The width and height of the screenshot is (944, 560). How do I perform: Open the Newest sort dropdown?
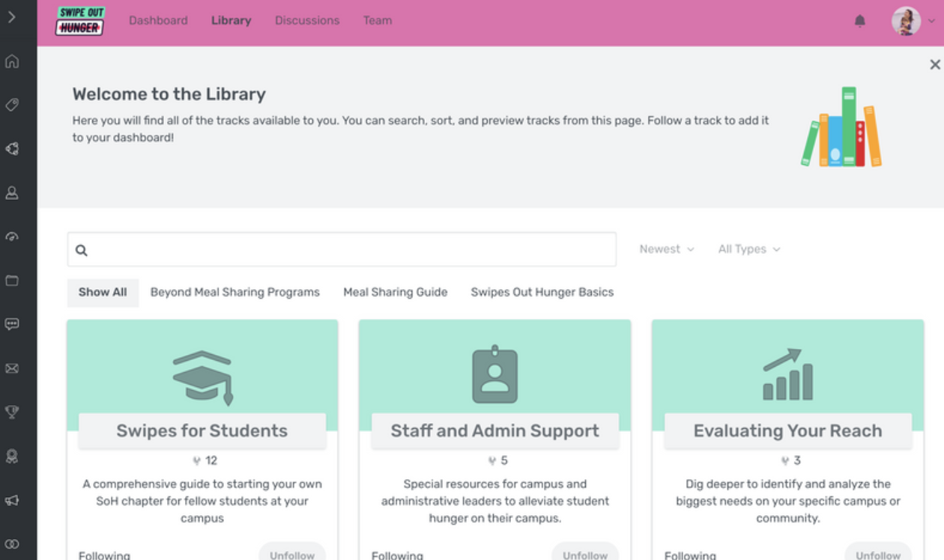(666, 249)
